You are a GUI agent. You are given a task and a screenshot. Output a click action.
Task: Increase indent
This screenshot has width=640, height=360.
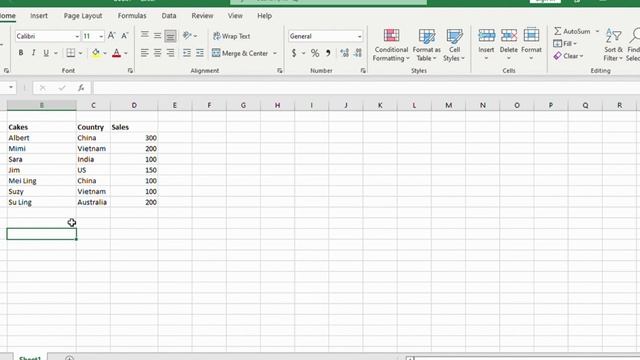200,53
